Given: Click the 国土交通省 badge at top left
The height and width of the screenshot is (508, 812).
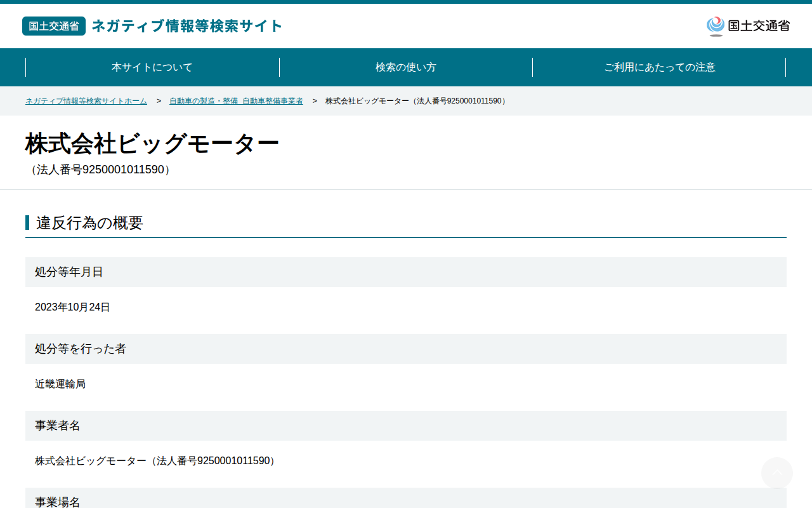Looking at the screenshot, I should point(54,26).
